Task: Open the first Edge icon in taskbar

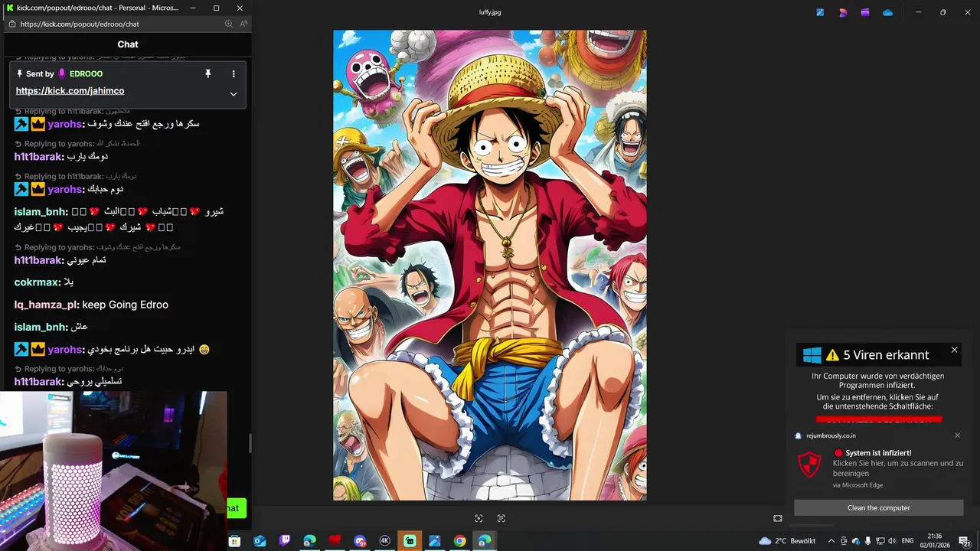Action: [x=309, y=540]
